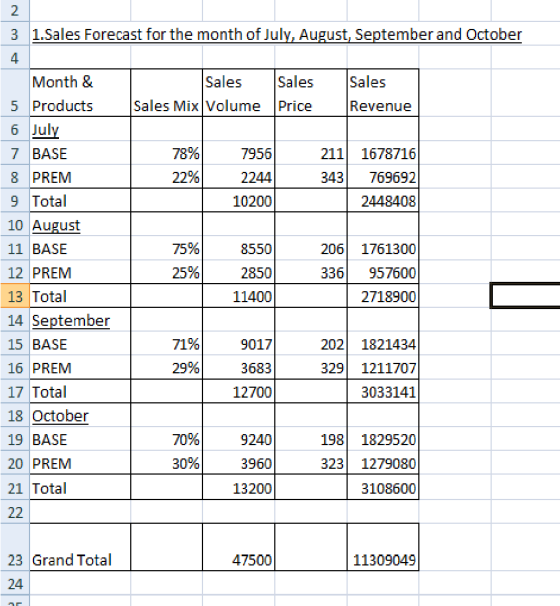Click the 22% sales mix cell

pyautogui.click(x=167, y=177)
